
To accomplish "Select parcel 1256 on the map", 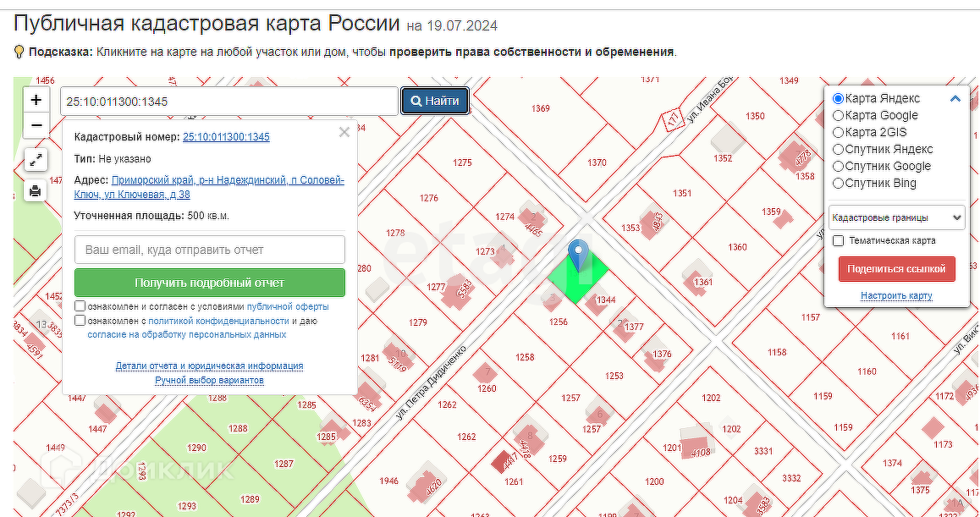I will pyautogui.click(x=558, y=322).
